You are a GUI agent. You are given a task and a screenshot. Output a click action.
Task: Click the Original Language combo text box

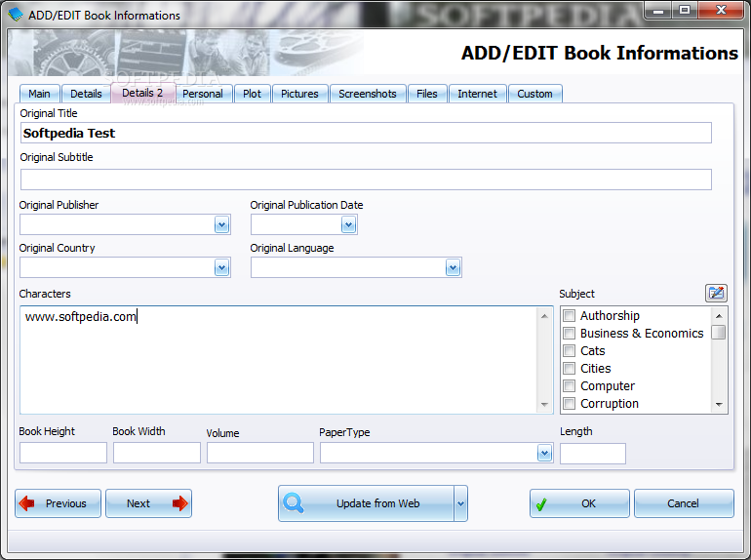point(348,267)
